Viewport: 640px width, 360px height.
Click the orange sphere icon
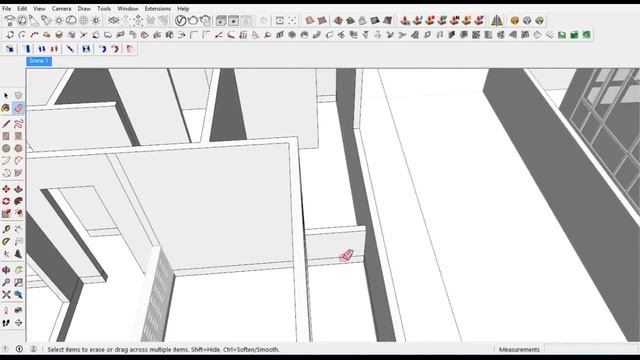(x=515, y=20)
